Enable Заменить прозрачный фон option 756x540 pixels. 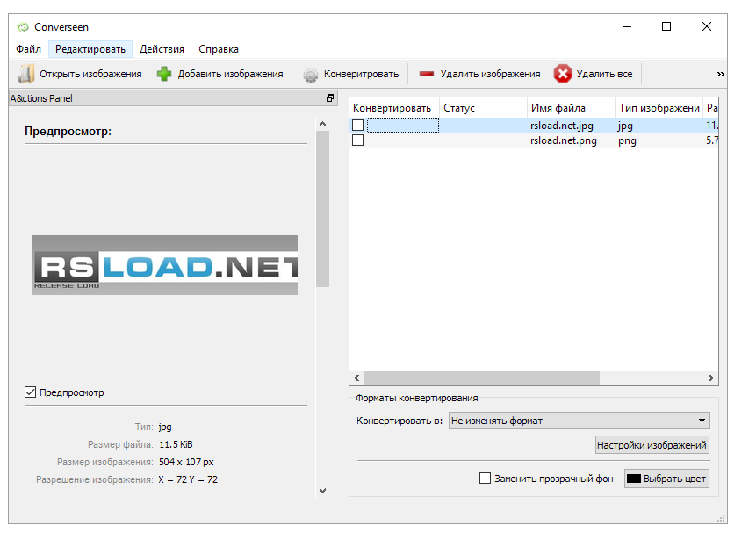[x=485, y=478]
